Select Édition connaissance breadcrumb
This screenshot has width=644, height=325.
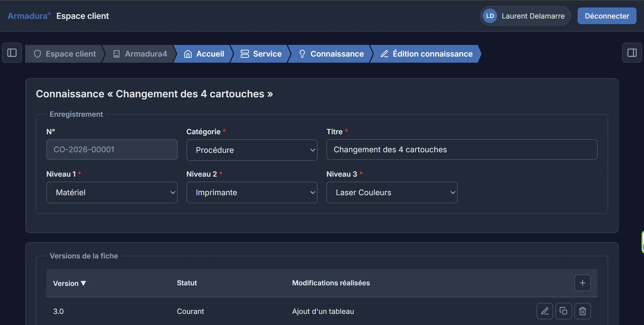[x=426, y=54]
